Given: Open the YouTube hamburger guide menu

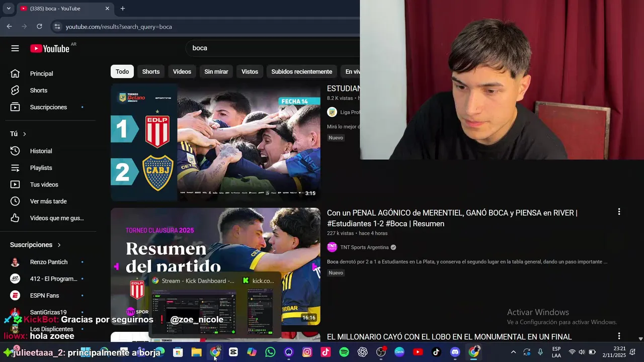Looking at the screenshot, I should click(15, 48).
